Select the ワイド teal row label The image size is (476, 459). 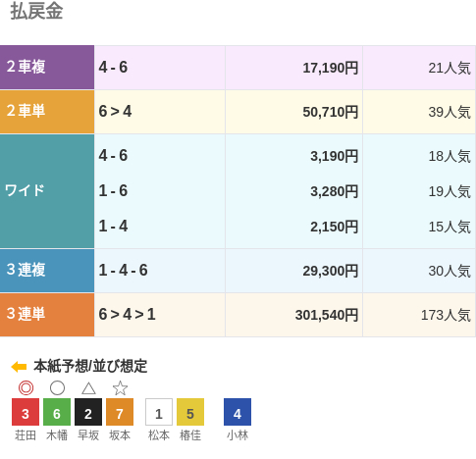click(x=47, y=191)
